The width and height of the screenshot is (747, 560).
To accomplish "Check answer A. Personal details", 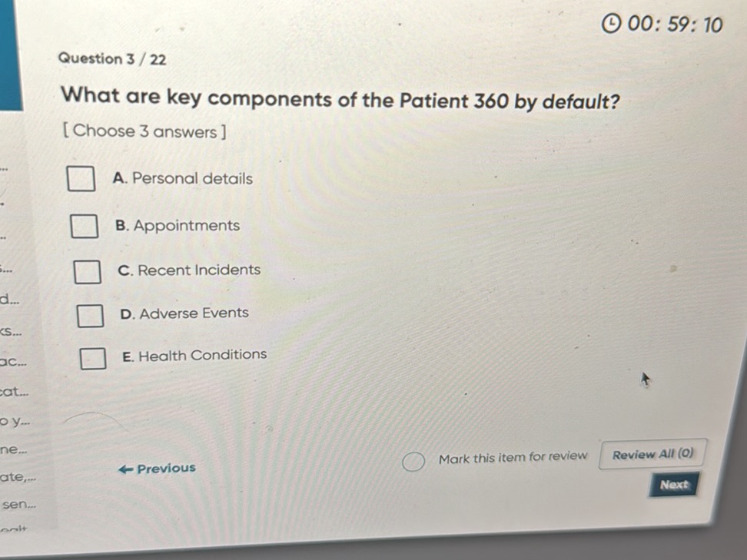I will click(x=80, y=179).
